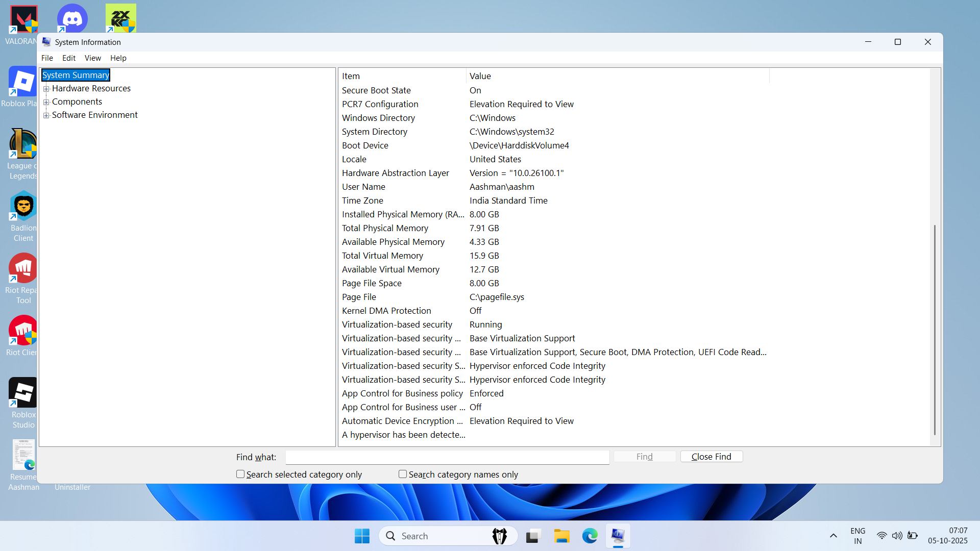Enable Search selected category only checkbox
The image size is (980, 551).
pyautogui.click(x=240, y=474)
